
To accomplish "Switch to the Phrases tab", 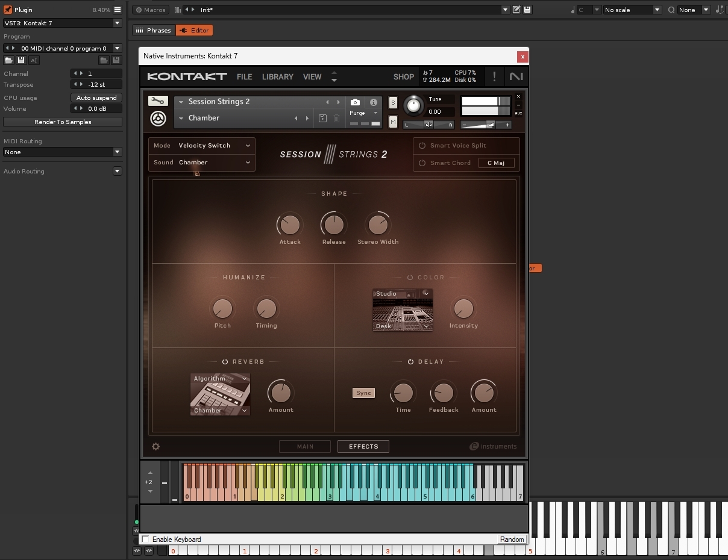I will pos(153,30).
